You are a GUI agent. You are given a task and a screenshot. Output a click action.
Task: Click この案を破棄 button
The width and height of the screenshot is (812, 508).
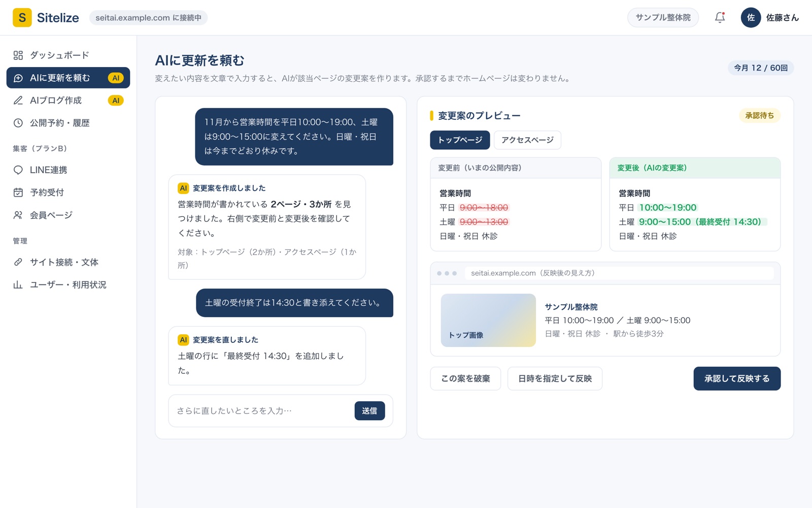(465, 378)
